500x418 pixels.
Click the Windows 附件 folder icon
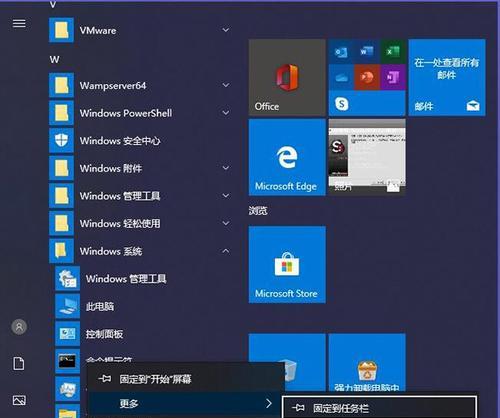[61, 168]
